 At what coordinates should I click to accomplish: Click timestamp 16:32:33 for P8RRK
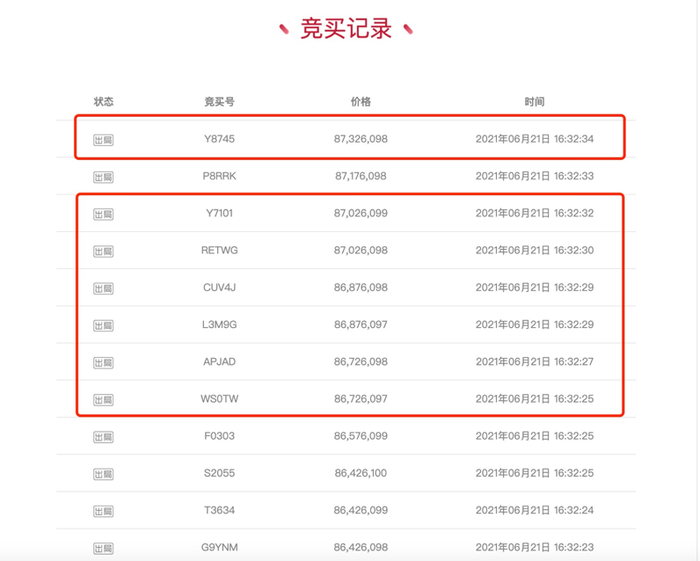[534, 176]
